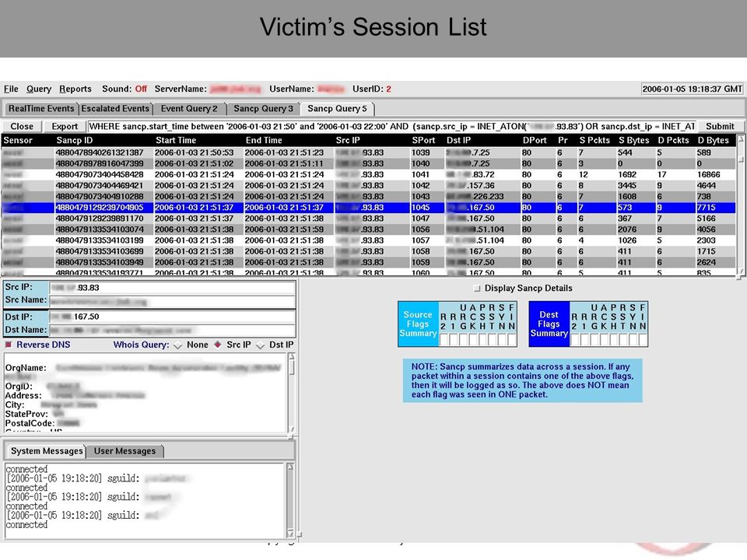
Task: Click the session table vertical scrollbar
Action: tap(741, 205)
